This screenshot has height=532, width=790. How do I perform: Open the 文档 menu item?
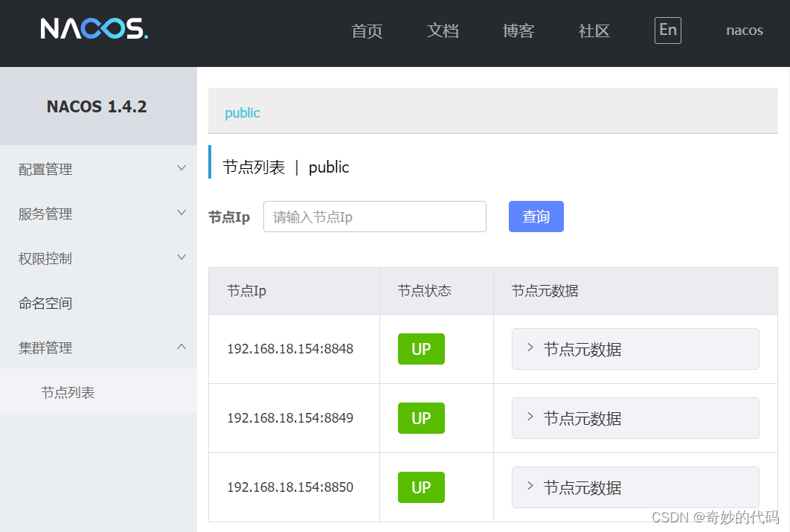pos(443,31)
